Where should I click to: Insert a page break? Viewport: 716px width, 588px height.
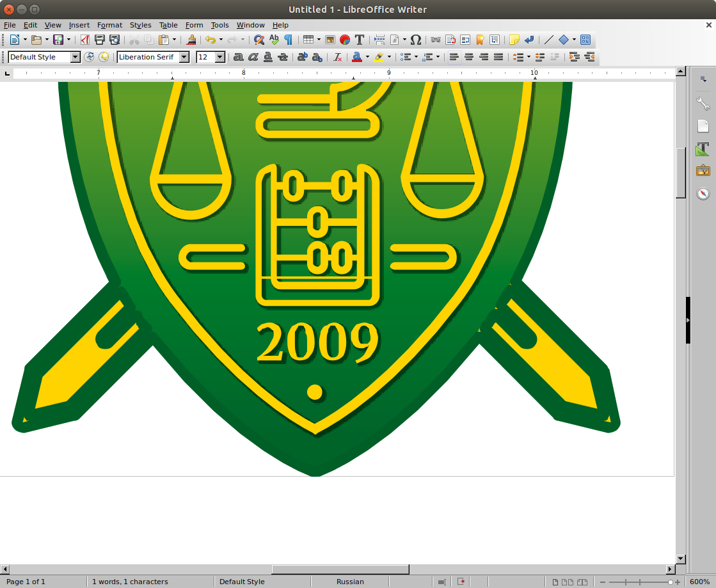[x=379, y=40]
